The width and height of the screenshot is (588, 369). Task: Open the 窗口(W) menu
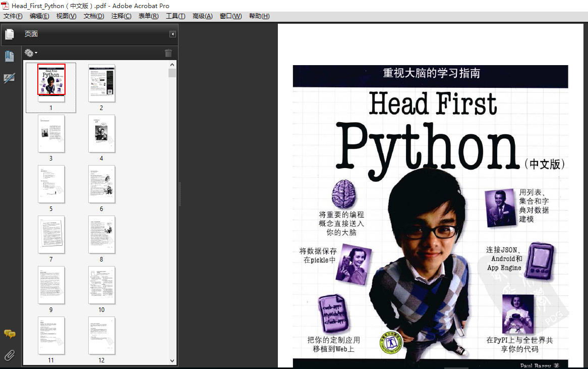pos(230,16)
